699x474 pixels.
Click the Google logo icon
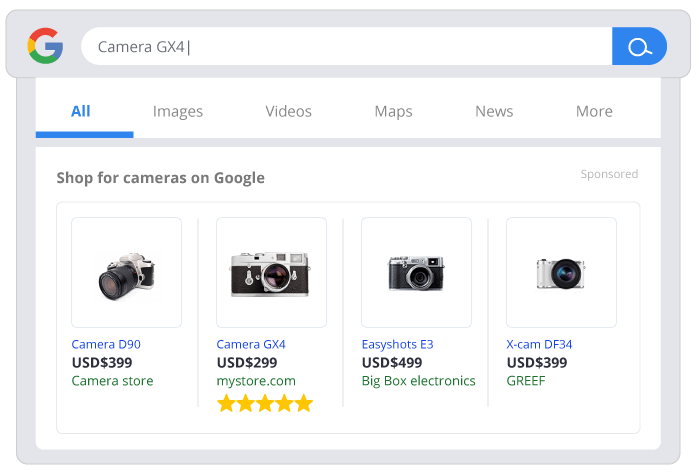(45, 46)
